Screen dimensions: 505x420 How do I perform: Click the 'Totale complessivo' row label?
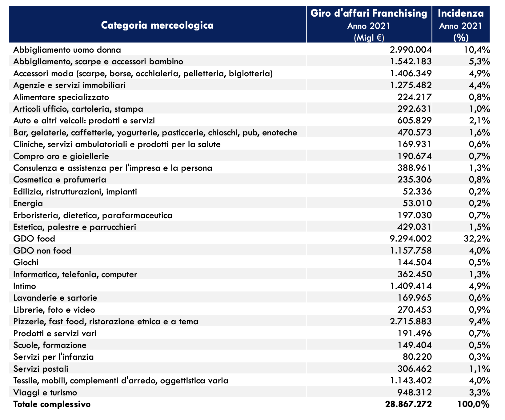click(x=52, y=404)
